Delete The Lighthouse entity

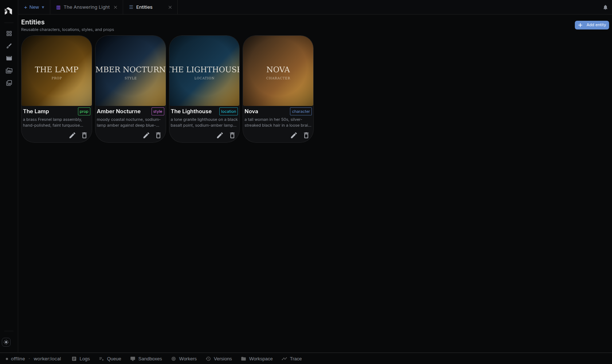[x=232, y=135]
